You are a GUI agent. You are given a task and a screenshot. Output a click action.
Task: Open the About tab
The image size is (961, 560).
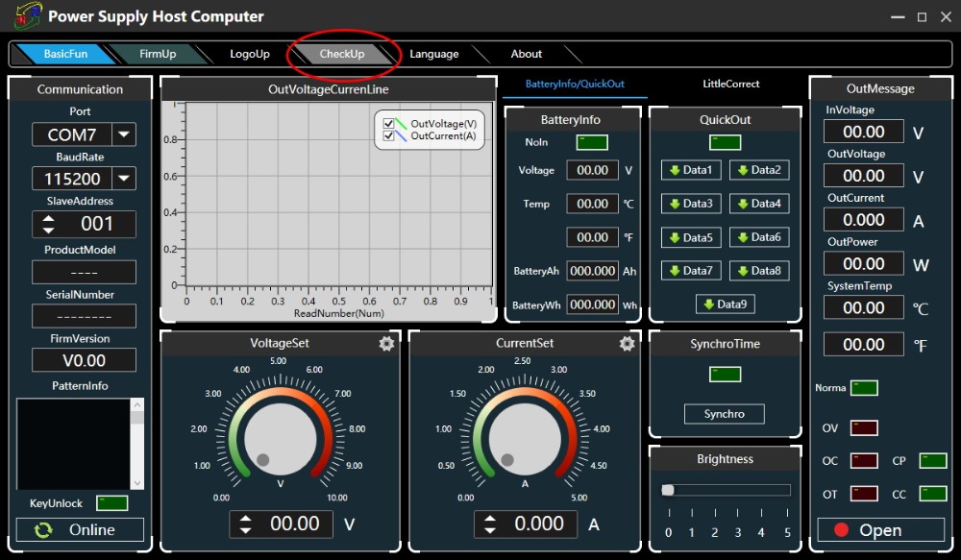[527, 54]
